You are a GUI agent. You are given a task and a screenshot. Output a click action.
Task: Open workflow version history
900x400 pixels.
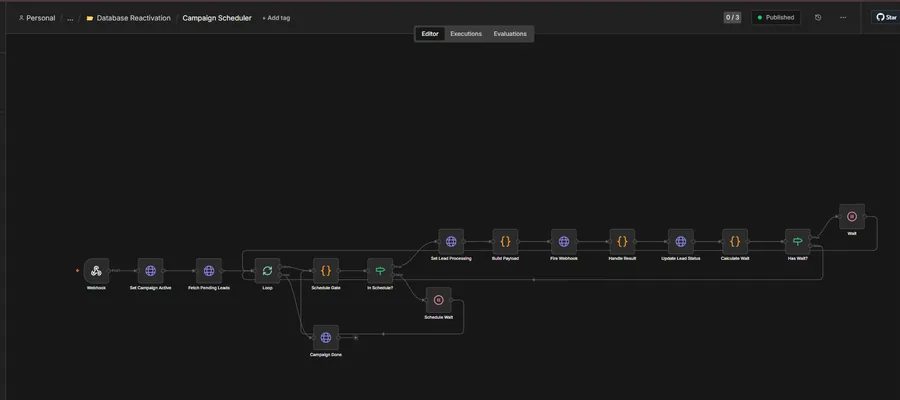(x=818, y=18)
